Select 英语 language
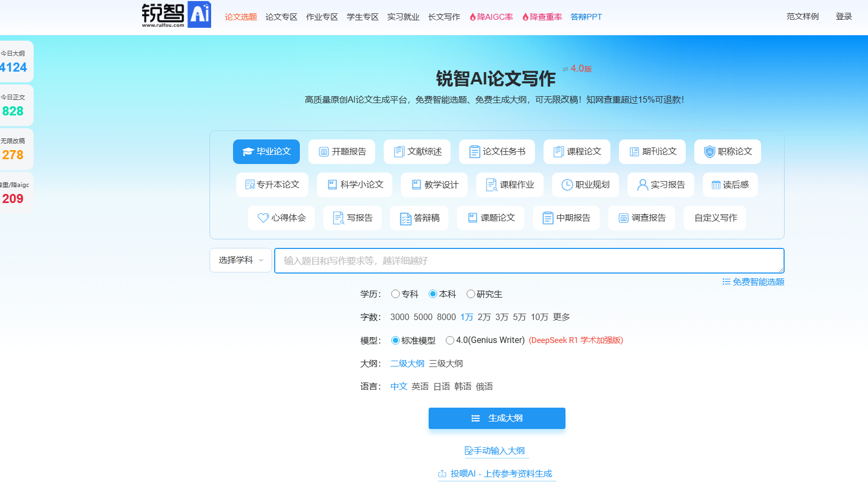868x499 pixels. (x=420, y=387)
